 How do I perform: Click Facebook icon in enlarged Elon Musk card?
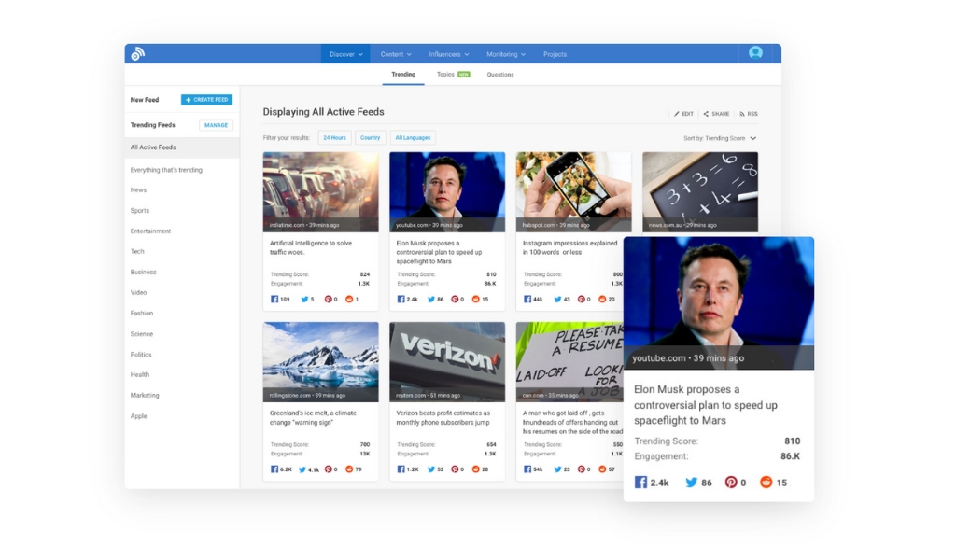click(640, 482)
